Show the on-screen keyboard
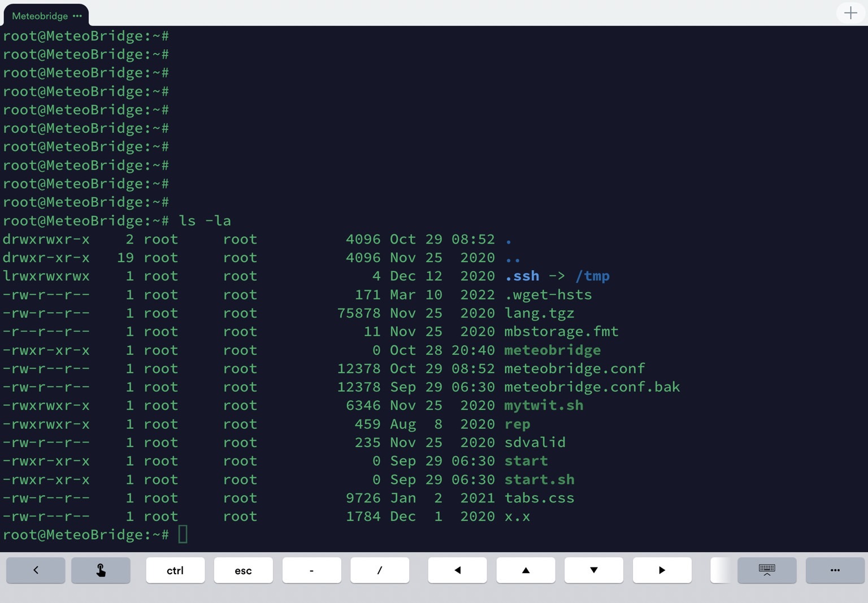 tap(767, 570)
